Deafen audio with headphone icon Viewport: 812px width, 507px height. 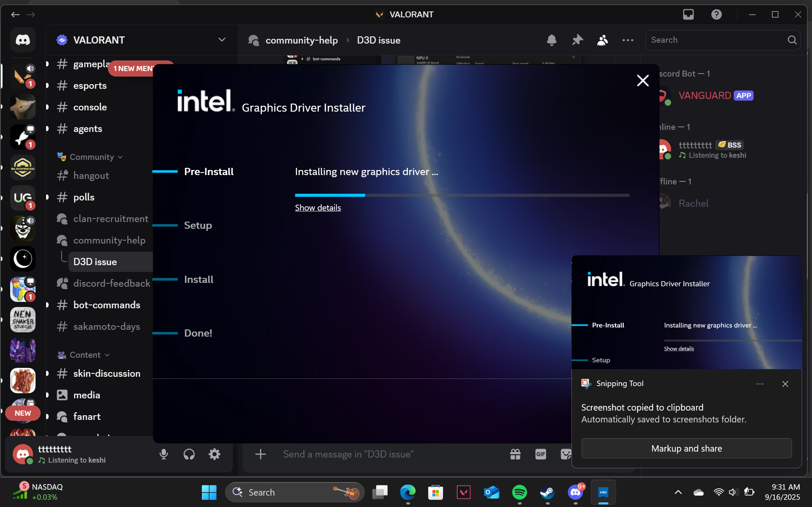tap(189, 454)
